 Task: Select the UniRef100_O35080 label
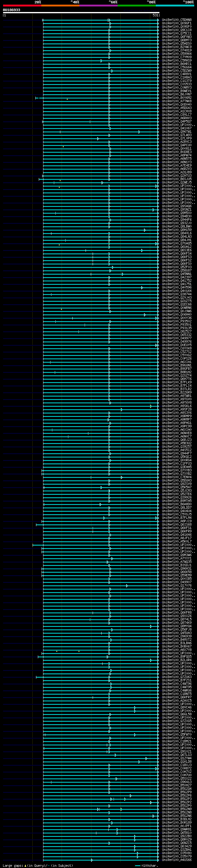pyautogui.click(x=177, y=853)
